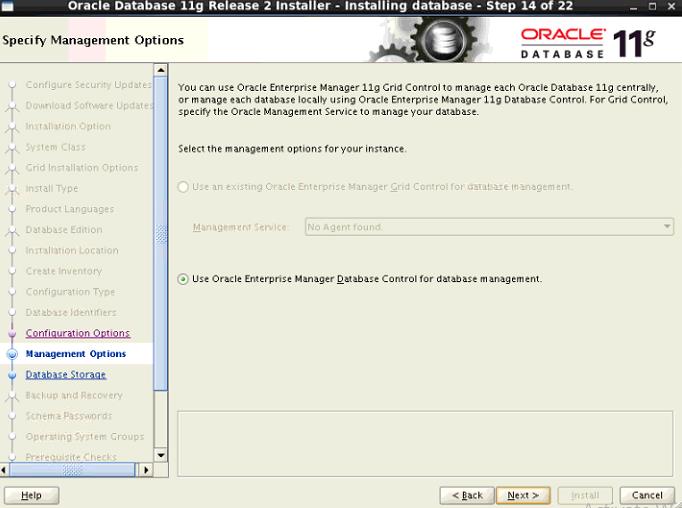Open Database Storage step link
Screen dimensions: 682x508
[66, 374]
